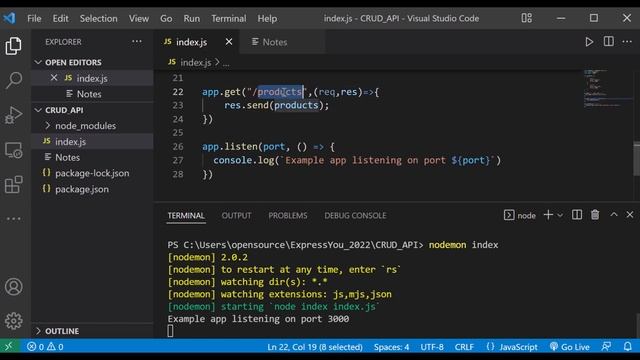Open the Extensions view
The height and width of the screenshot is (360, 640).
click(13, 184)
